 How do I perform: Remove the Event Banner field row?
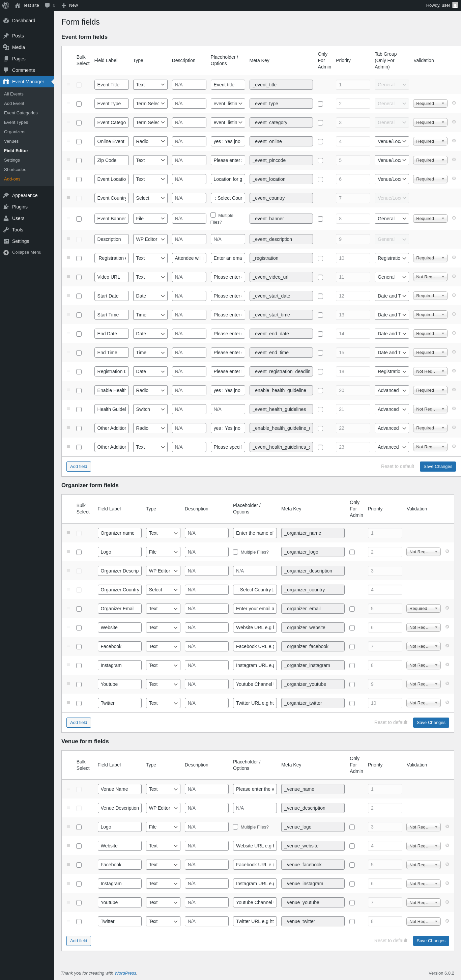[454, 218]
